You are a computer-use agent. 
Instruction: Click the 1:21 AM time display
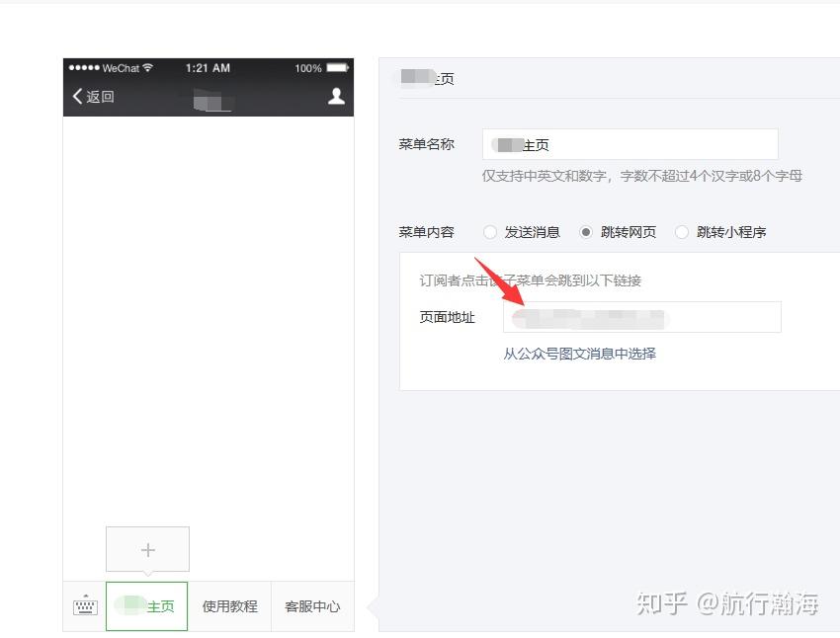point(208,68)
